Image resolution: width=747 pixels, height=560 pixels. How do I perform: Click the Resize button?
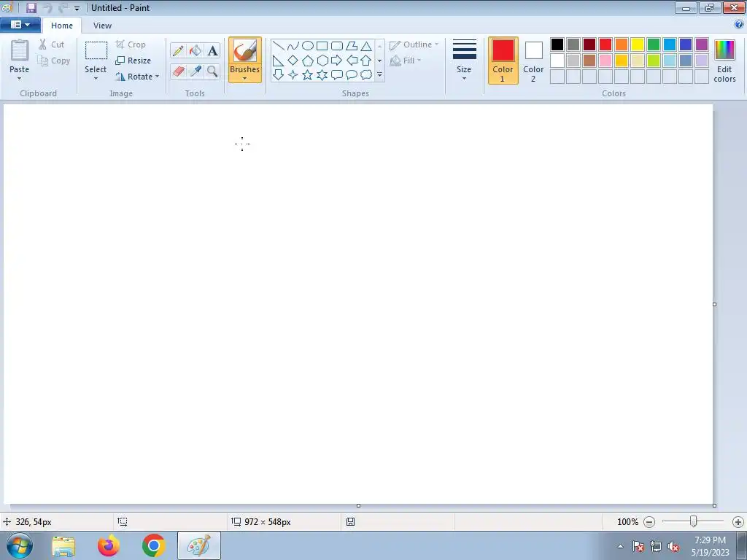click(x=133, y=61)
